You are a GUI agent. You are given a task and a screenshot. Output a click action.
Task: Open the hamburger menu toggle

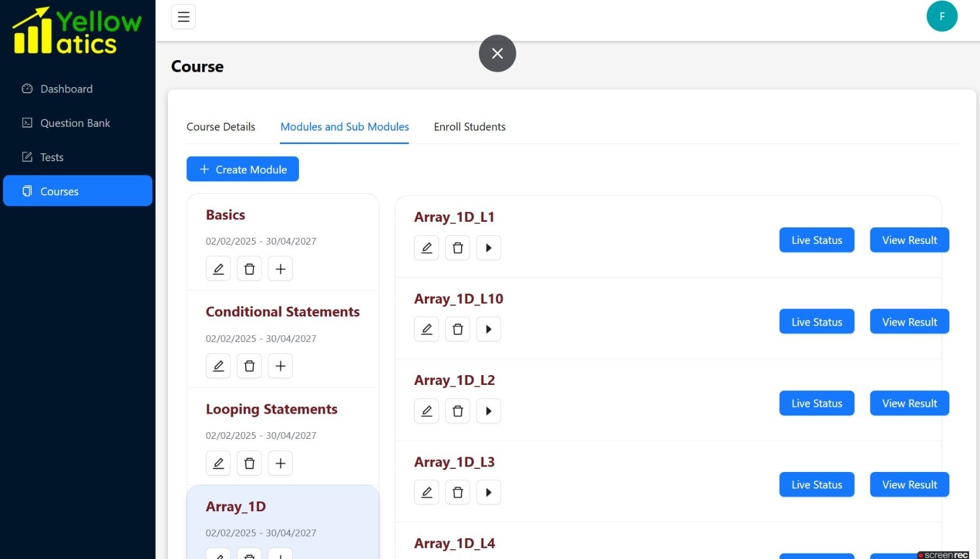[183, 17]
